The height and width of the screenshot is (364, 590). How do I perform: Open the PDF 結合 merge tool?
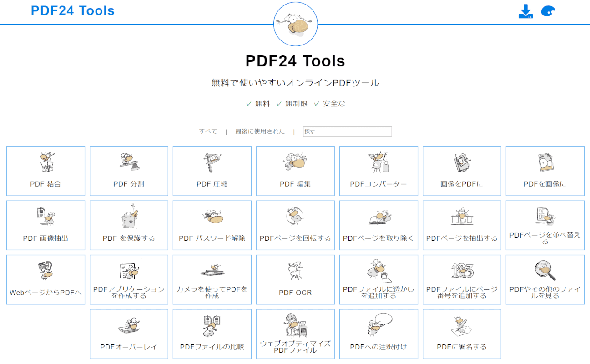[45, 171]
